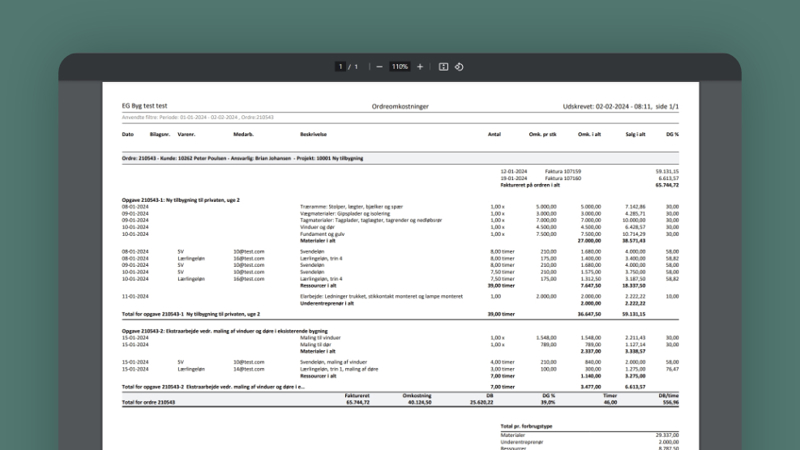Image resolution: width=800 pixels, height=450 pixels.
Task: Click the zoom in plus icon
Action: click(420, 67)
